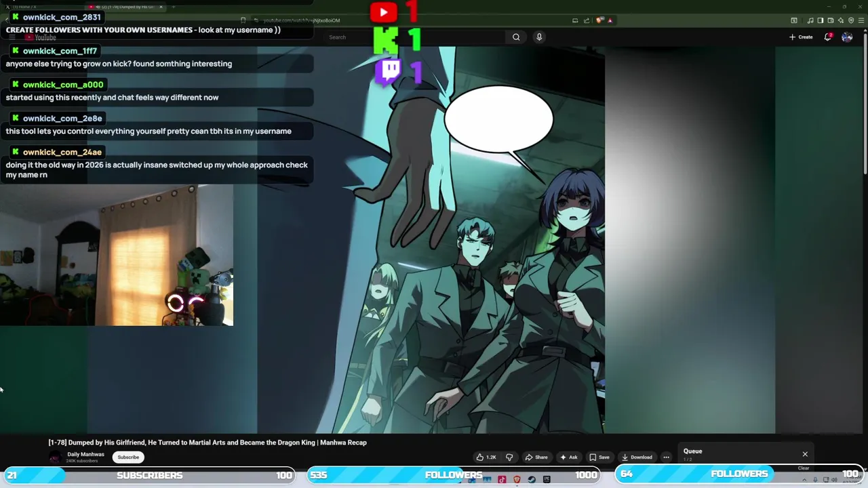The image size is (868, 488).
Task: Close the Queue panel
Action: [x=805, y=454]
